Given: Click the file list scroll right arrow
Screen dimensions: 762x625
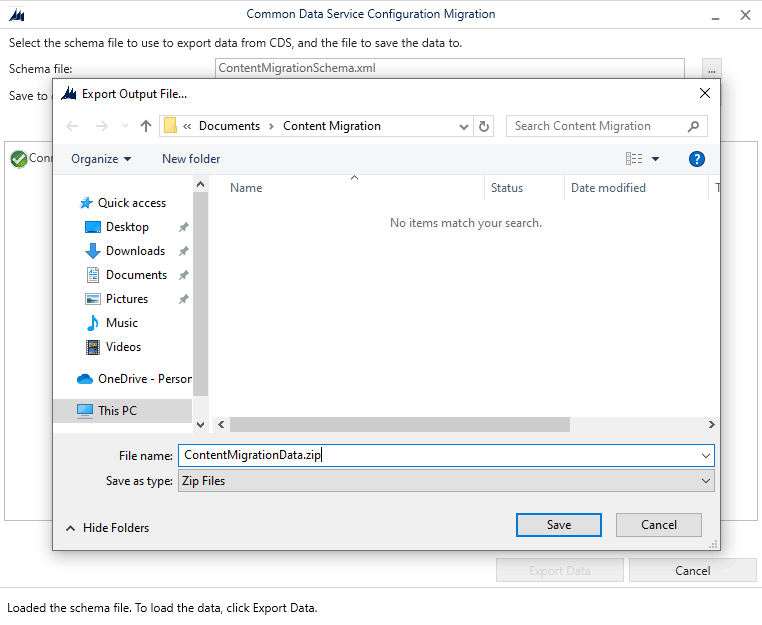Looking at the screenshot, I should (711, 425).
